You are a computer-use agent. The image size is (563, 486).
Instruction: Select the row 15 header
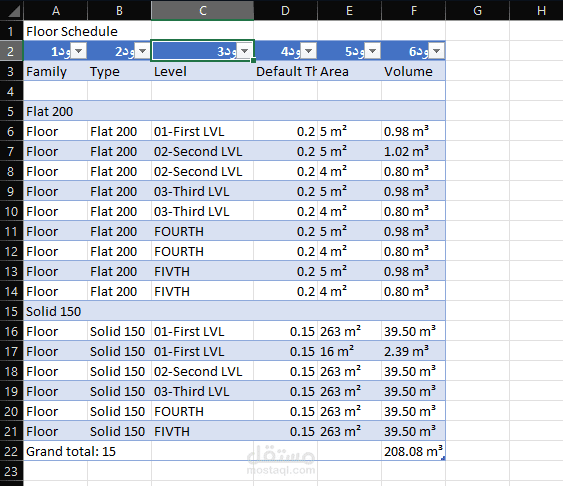(11, 311)
